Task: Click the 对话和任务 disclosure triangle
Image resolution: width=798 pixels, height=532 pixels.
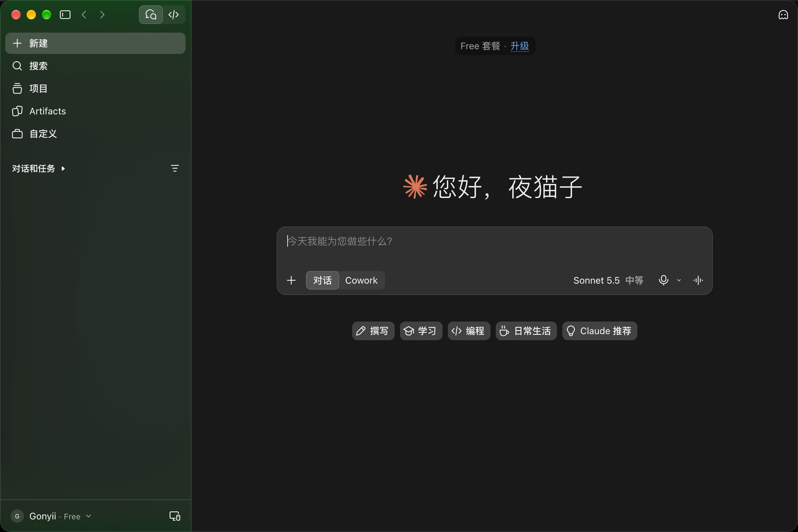Action: [63, 168]
